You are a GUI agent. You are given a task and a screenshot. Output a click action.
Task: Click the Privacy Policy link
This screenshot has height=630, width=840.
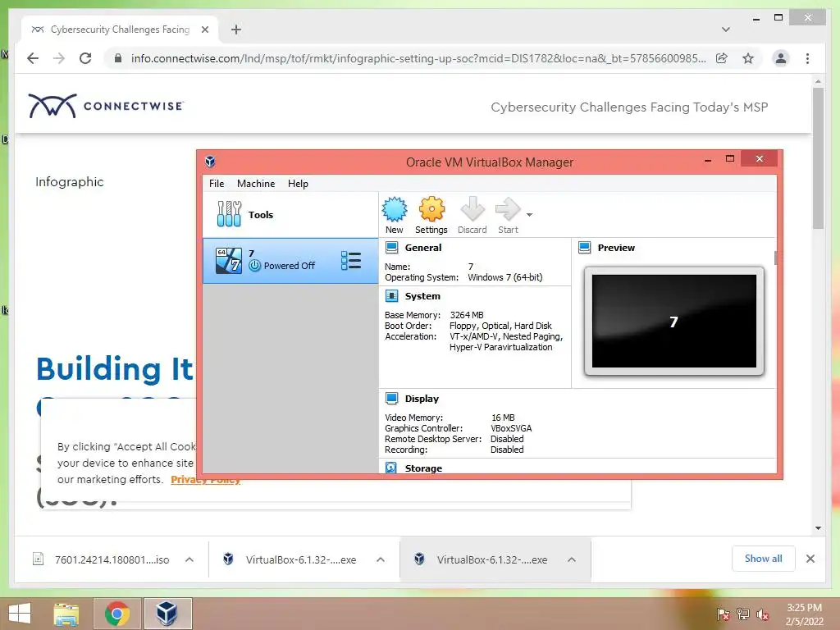click(x=206, y=479)
